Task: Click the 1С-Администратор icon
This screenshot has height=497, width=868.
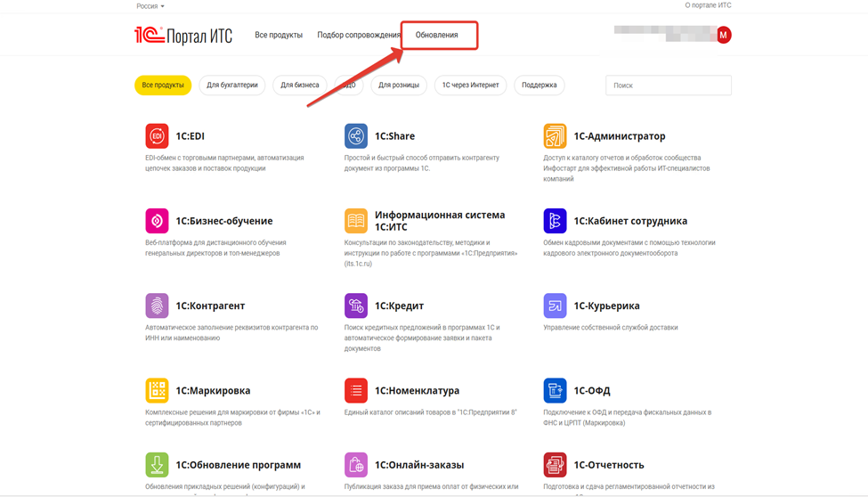Action: pyautogui.click(x=555, y=136)
